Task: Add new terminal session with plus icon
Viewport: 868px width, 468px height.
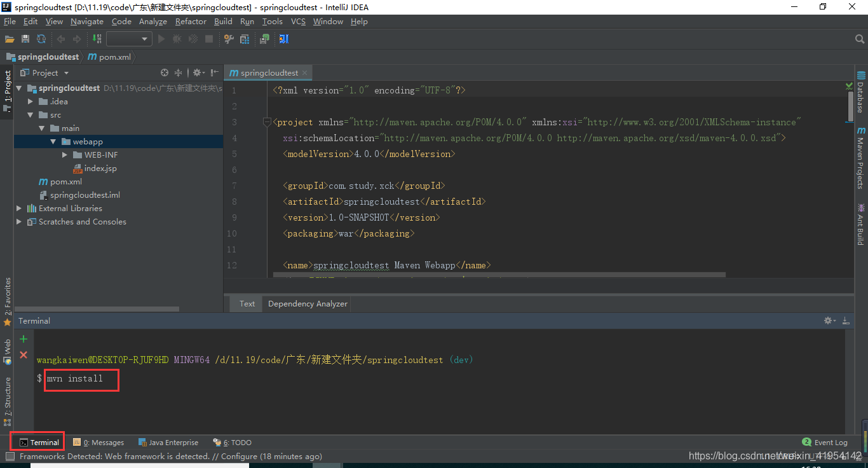Action: [x=24, y=339]
